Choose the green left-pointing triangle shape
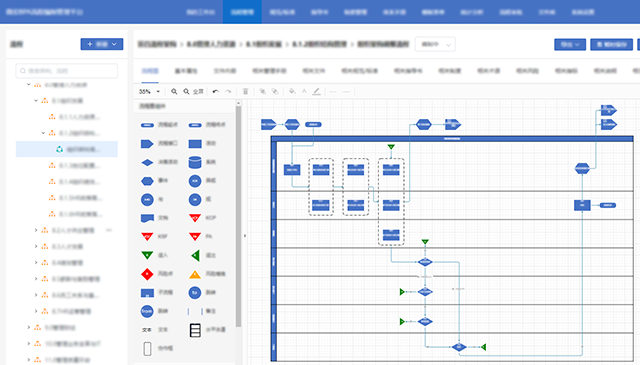The width and height of the screenshot is (640, 365). click(196, 256)
